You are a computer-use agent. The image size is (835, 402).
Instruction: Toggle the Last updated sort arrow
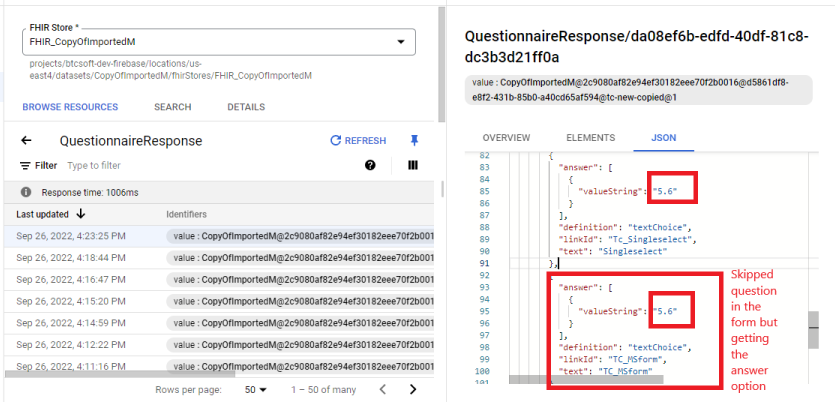click(x=80, y=214)
